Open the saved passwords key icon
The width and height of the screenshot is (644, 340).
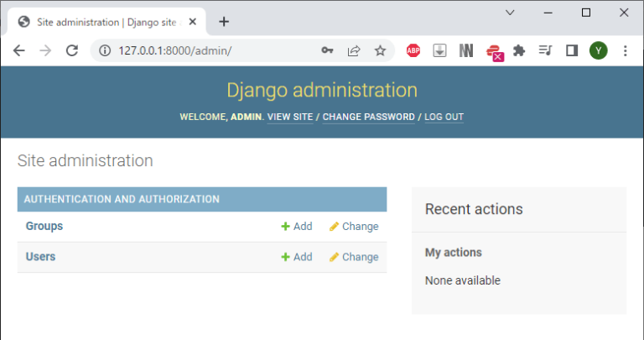coord(327,50)
